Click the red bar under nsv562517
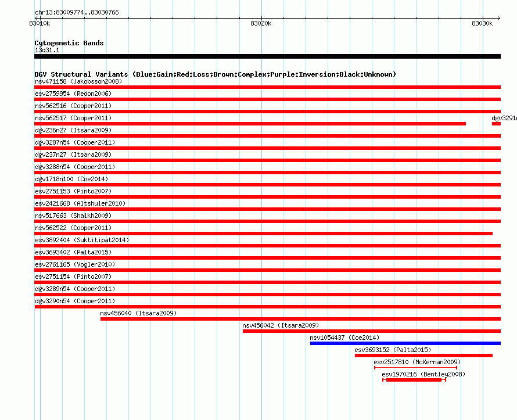 (250, 124)
